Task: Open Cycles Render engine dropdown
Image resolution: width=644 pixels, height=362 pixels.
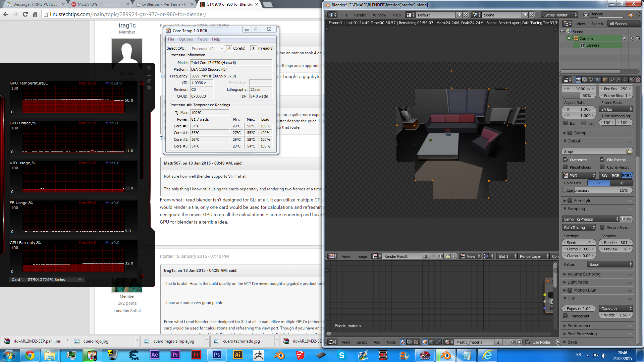Action: 559,15
